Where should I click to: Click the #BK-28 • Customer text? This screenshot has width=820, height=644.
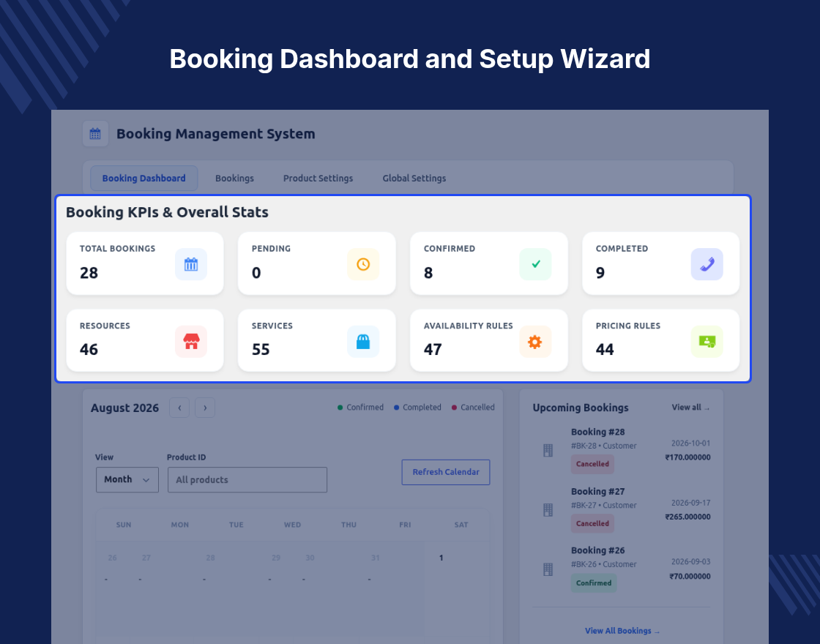603,446
